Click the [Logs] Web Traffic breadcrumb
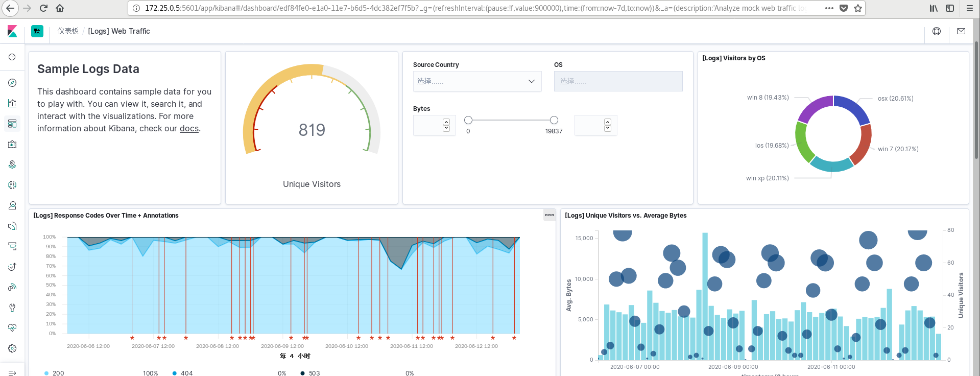Image resolution: width=980 pixels, height=376 pixels. click(119, 31)
